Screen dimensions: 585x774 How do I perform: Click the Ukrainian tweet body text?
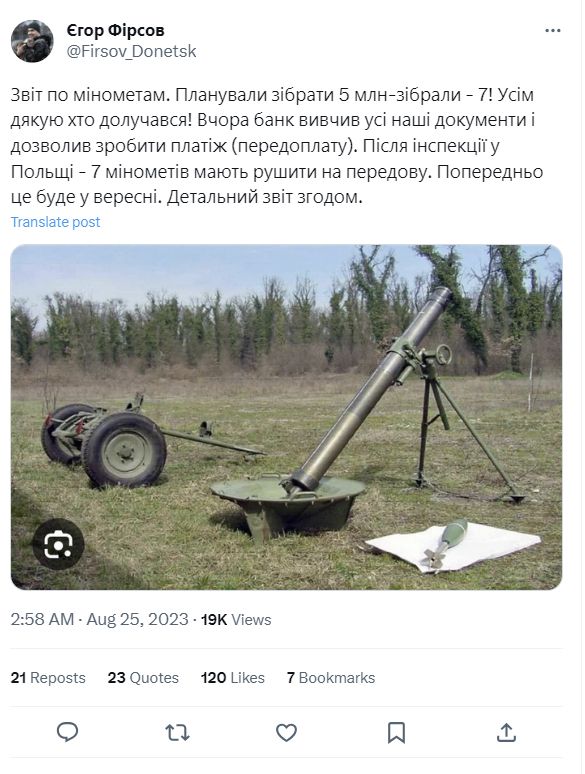(x=277, y=146)
